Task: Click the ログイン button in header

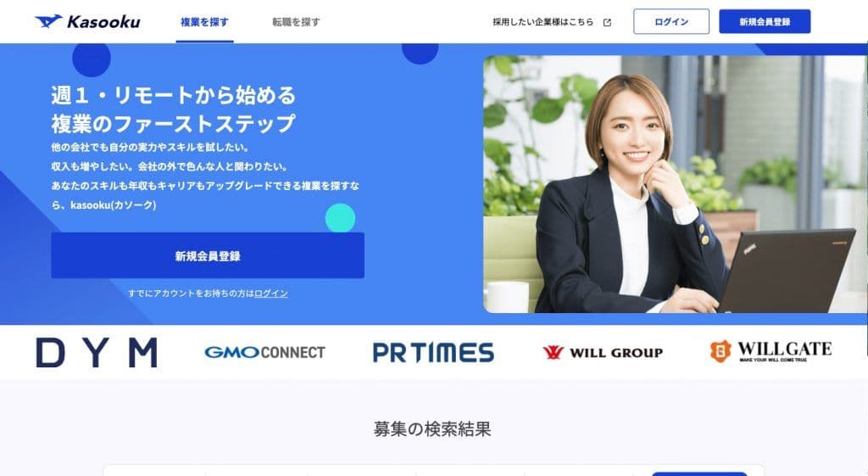Action: tap(671, 21)
